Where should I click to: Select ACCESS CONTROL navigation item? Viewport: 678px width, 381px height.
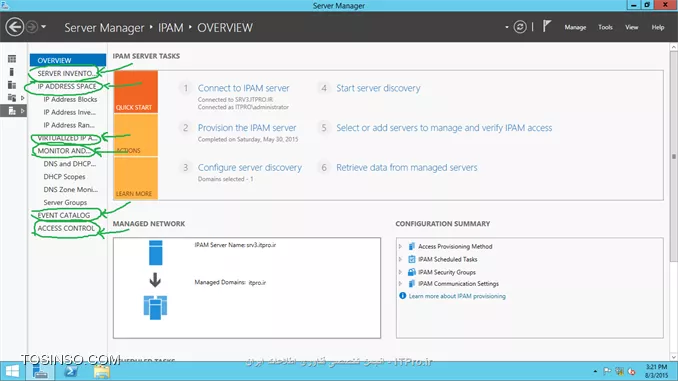click(66, 228)
